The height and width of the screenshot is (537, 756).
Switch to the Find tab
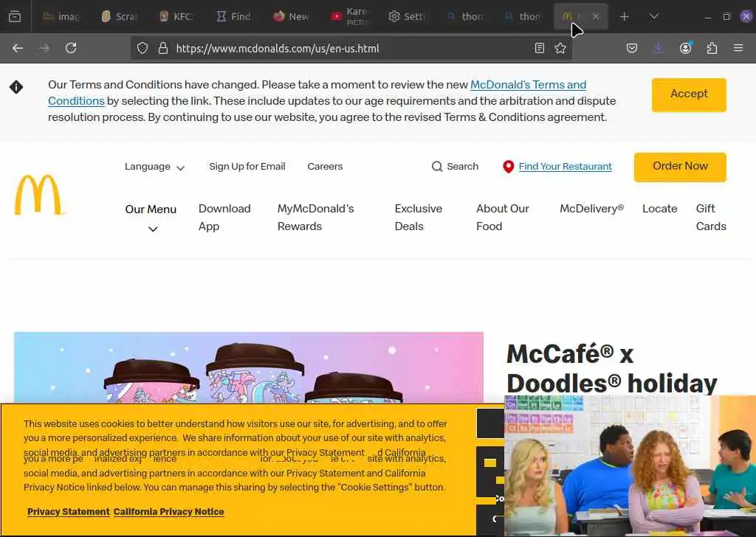[x=234, y=17]
